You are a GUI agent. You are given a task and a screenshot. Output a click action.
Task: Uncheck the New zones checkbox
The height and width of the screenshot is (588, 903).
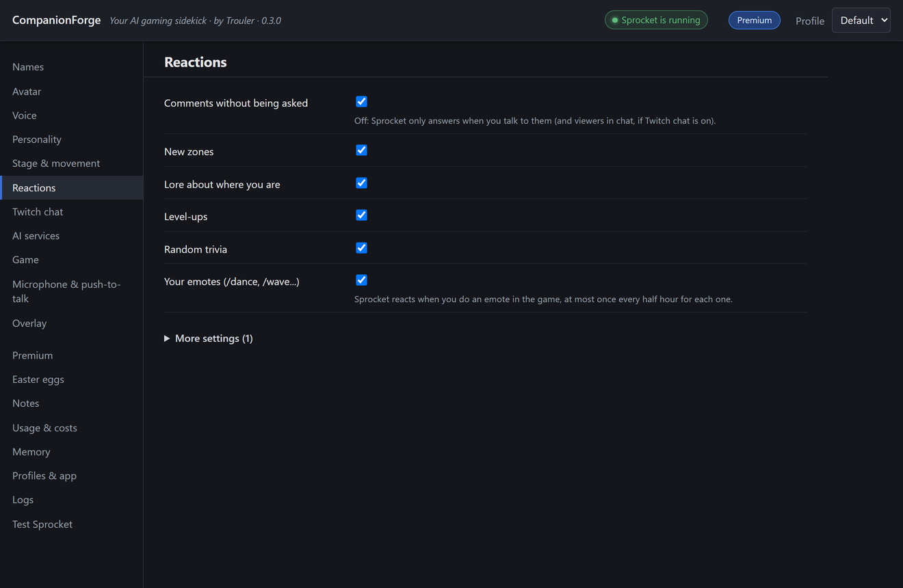coord(361,150)
